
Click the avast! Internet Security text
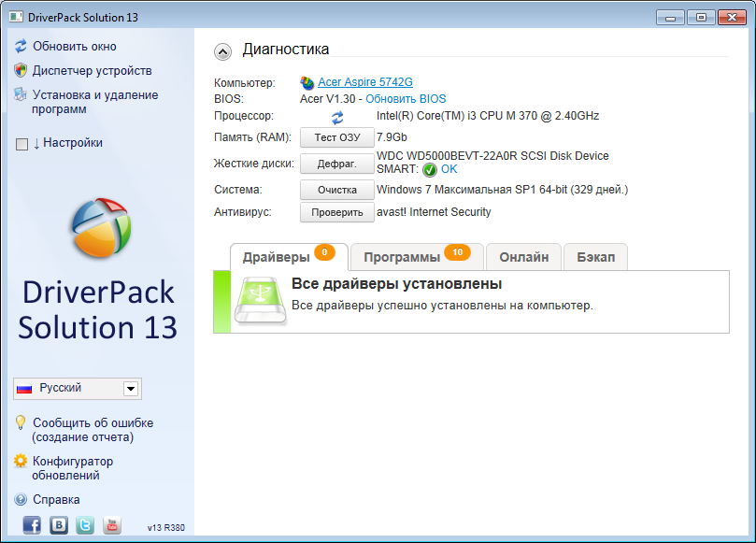point(434,212)
